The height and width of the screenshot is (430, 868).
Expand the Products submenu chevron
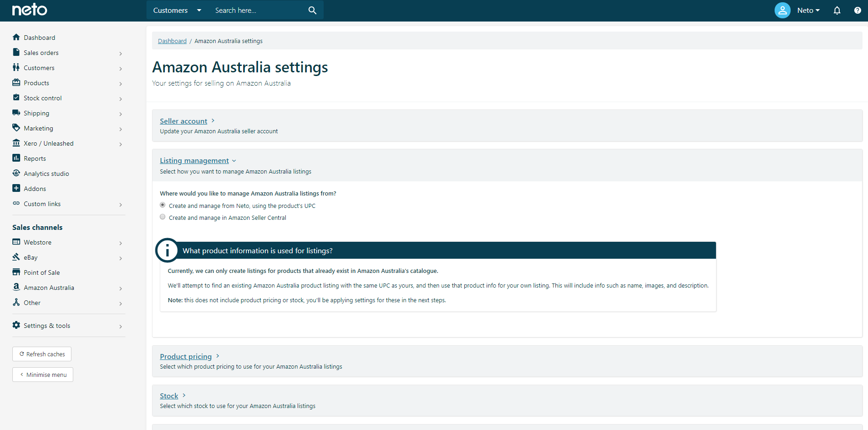121,84
